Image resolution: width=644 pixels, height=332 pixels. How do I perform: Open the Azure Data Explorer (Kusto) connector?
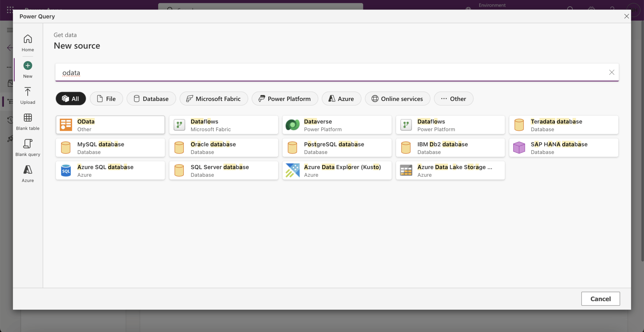pos(337,170)
